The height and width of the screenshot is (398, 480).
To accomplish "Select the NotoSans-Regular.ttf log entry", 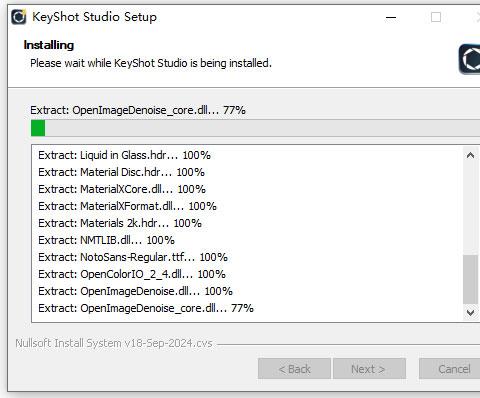I will click(133, 257).
